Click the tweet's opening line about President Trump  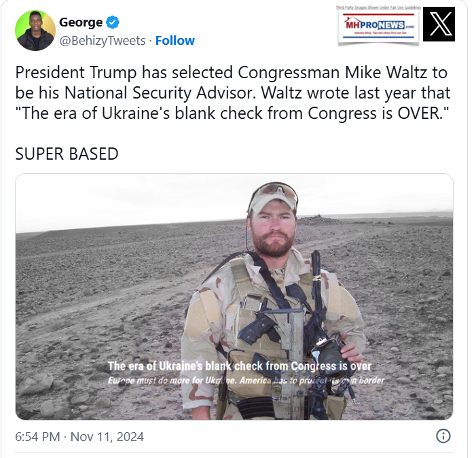coord(231,73)
